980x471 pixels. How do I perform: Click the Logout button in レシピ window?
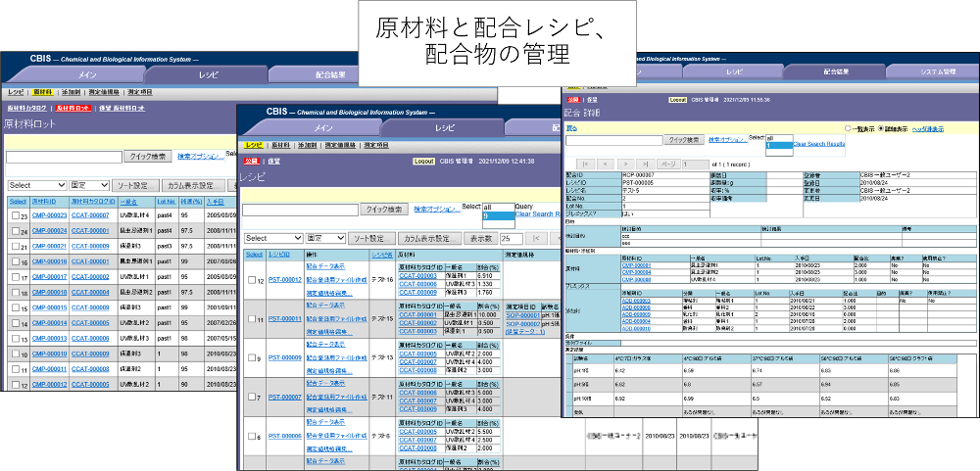coord(423,161)
